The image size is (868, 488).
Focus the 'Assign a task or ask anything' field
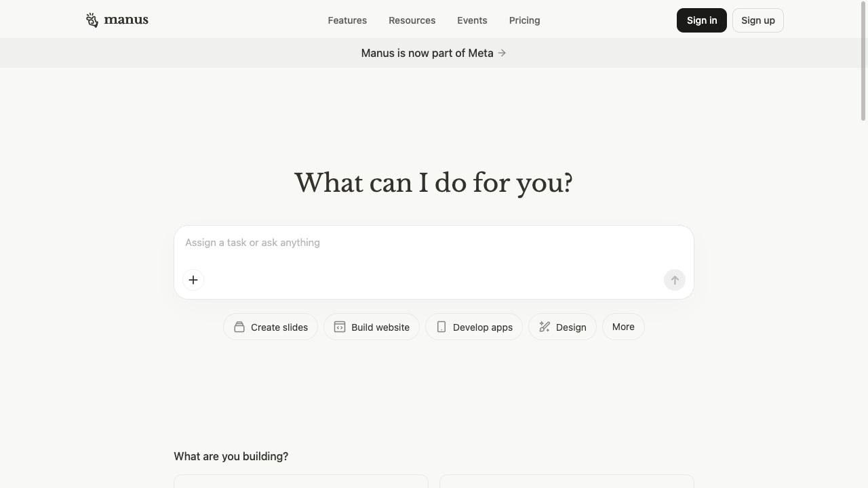(434, 243)
